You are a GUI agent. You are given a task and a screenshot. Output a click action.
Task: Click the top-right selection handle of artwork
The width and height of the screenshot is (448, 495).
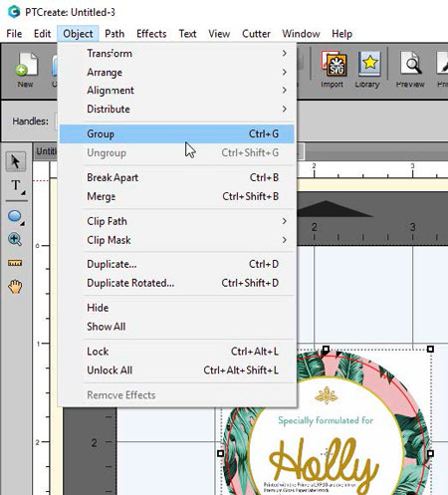point(430,349)
